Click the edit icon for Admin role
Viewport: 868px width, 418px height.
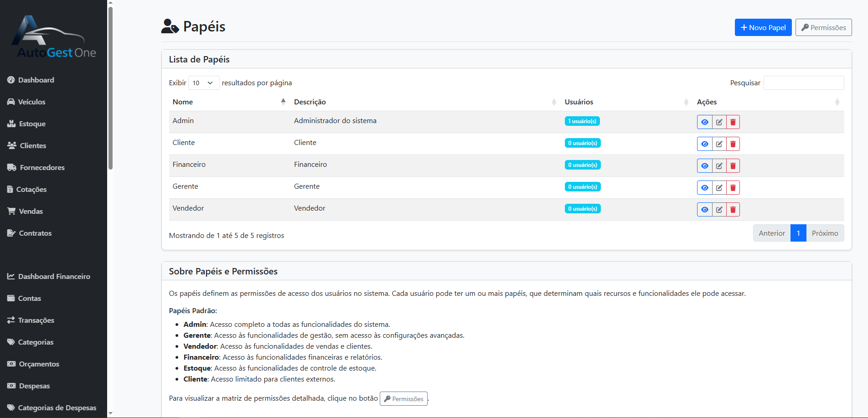[x=719, y=122]
